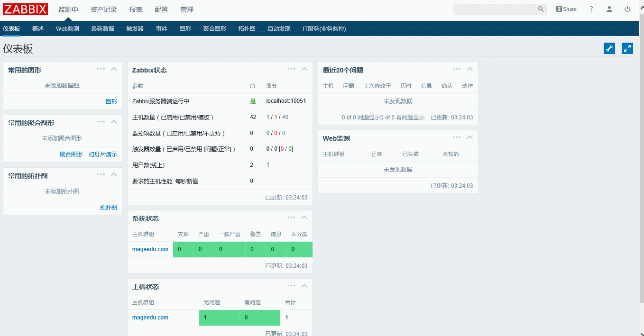The width and height of the screenshot is (644, 336).
Task: Collapse the 常用的聚合图形 widget
Action: (114, 122)
